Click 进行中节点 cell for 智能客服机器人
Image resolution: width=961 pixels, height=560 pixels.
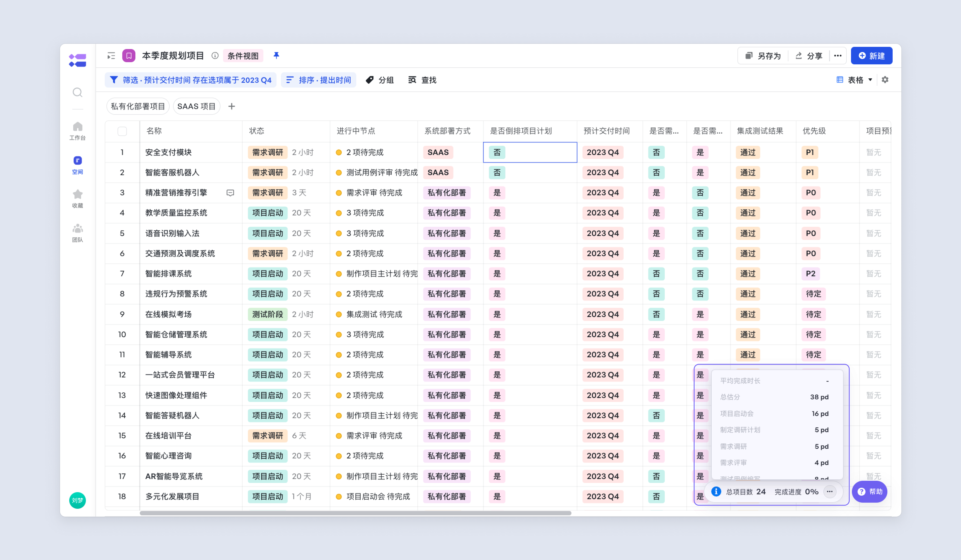coord(374,173)
